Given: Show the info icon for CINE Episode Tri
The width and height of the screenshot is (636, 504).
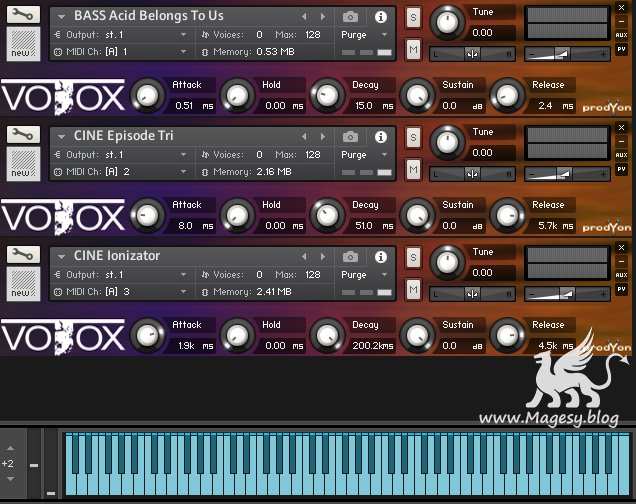Looking at the screenshot, I should (x=380, y=137).
